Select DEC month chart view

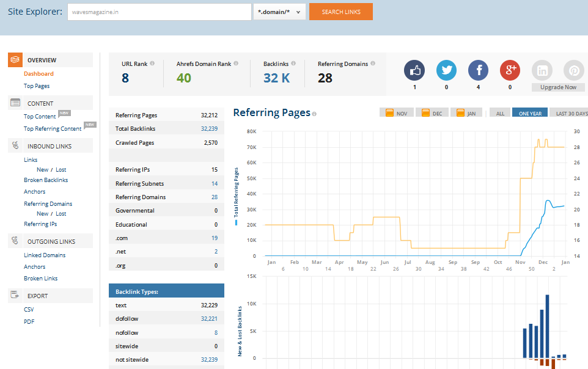(x=432, y=113)
